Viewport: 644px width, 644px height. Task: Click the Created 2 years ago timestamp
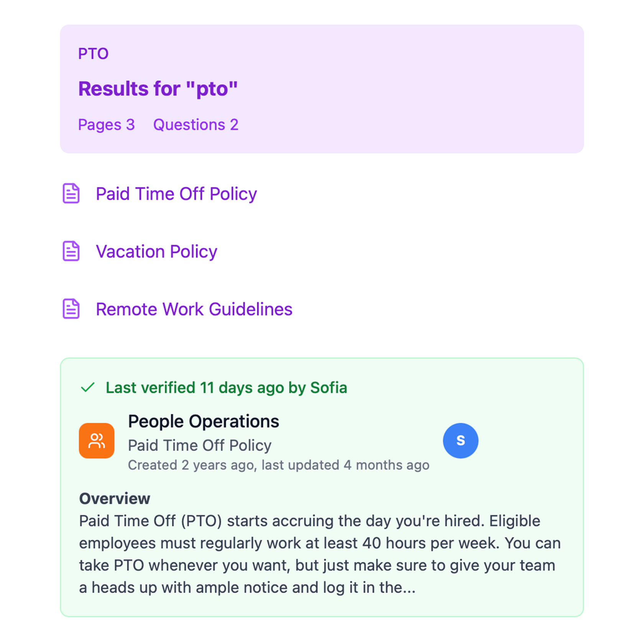pos(278,465)
